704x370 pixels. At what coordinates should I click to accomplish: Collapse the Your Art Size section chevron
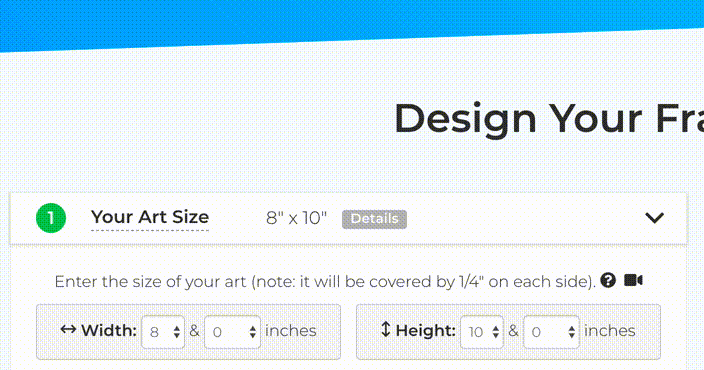click(x=654, y=218)
